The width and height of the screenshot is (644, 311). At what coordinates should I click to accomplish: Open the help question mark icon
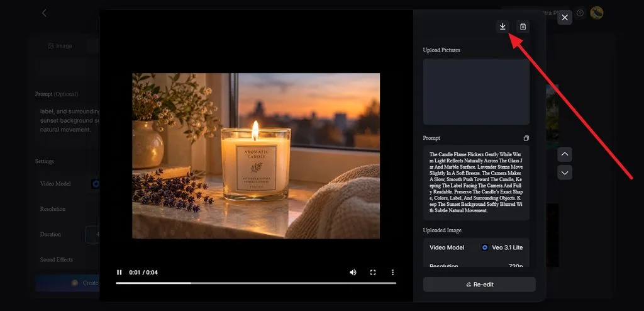pyautogui.click(x=580, y=13)
